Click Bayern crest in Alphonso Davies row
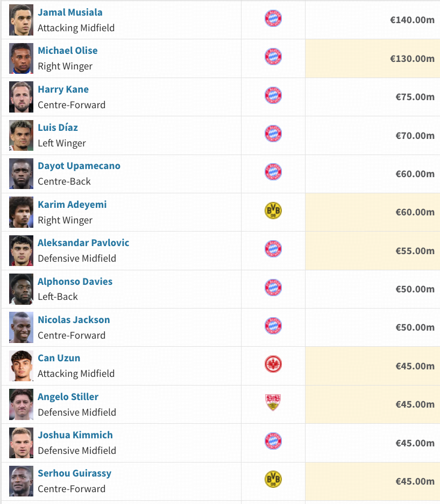The height and width of the screenshot is (504, 440). (273, 288)
